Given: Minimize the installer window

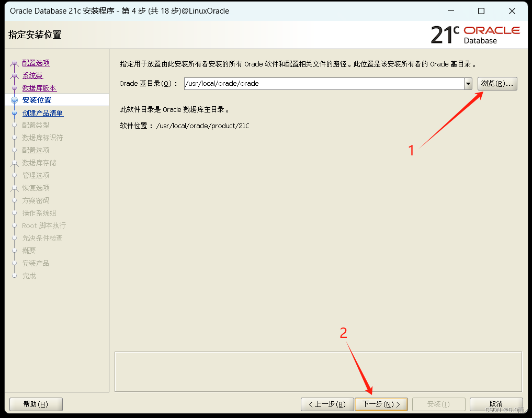Looking at the screenshot, I should [x=450, y=10].
